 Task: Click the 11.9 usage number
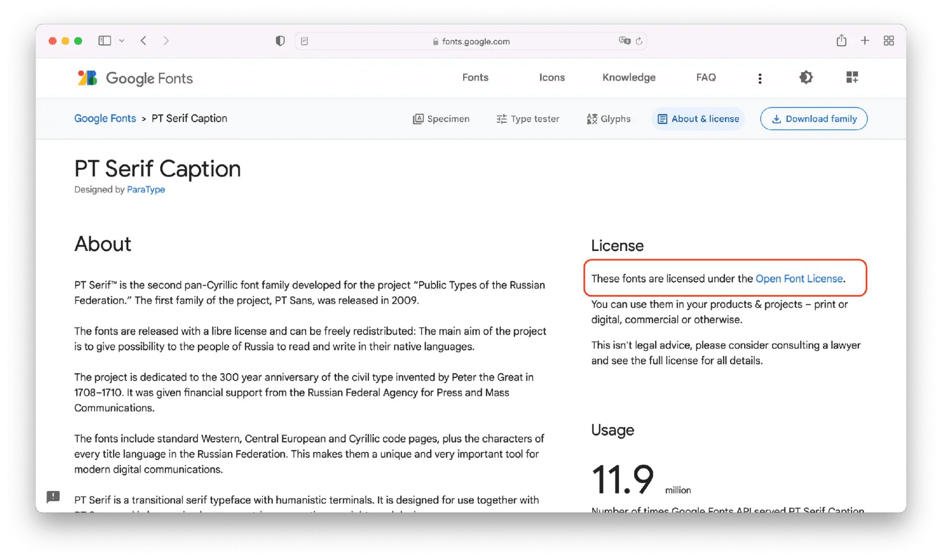[623, 479]
